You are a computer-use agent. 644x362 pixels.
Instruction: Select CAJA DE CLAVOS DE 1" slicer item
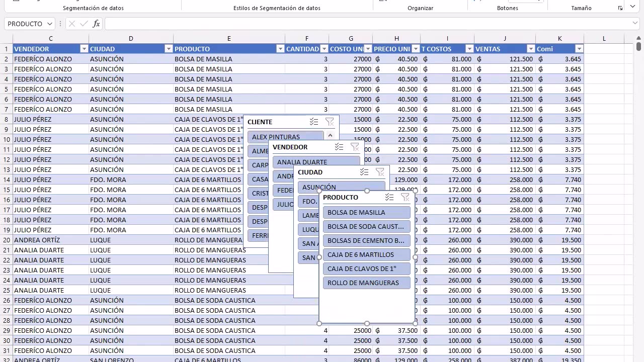tap(367, 268)
